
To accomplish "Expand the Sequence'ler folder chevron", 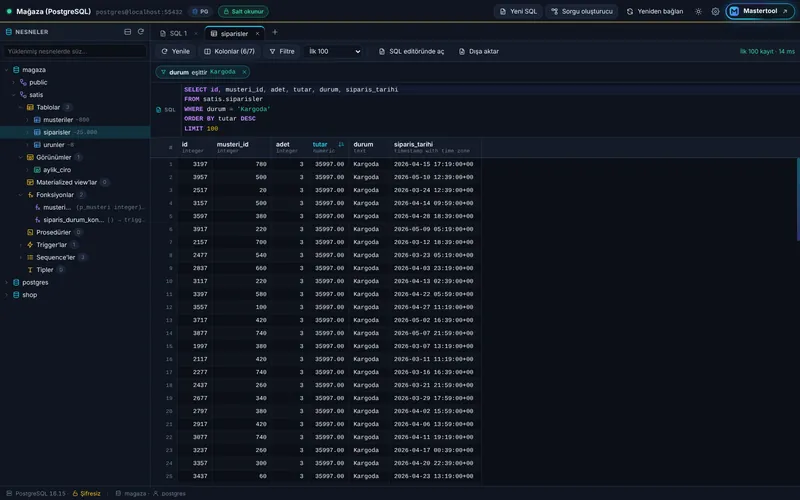I will pos(20,257).
